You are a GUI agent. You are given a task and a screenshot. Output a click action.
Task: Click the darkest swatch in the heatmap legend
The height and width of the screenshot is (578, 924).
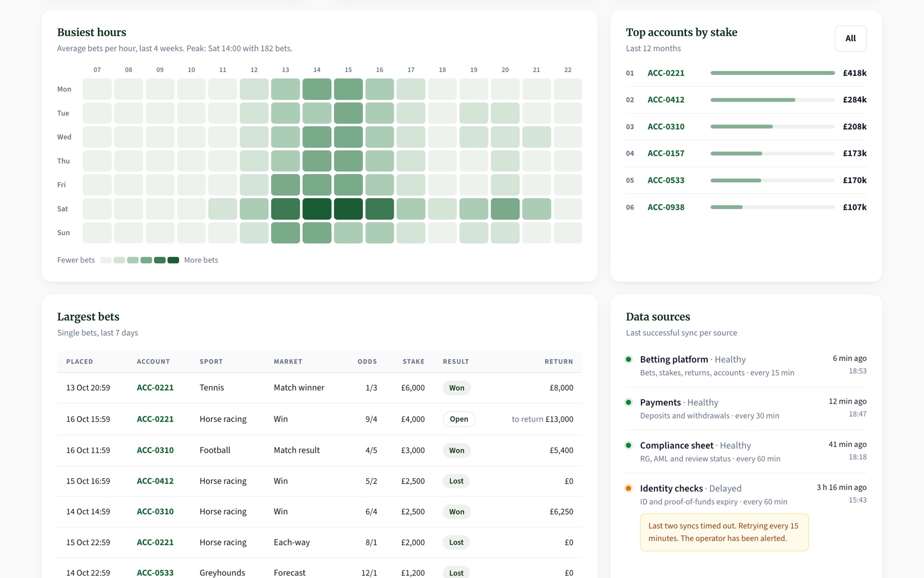174,260
